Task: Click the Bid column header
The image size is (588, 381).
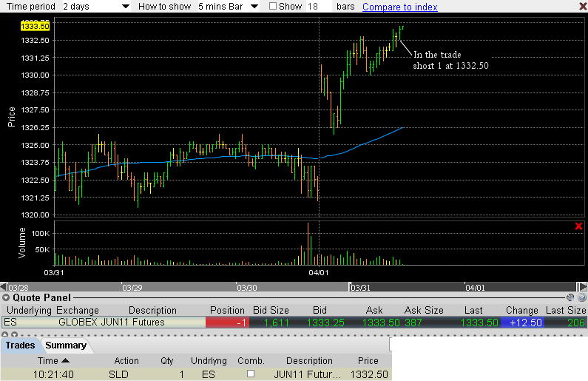Action: click(x=320, y=311)
